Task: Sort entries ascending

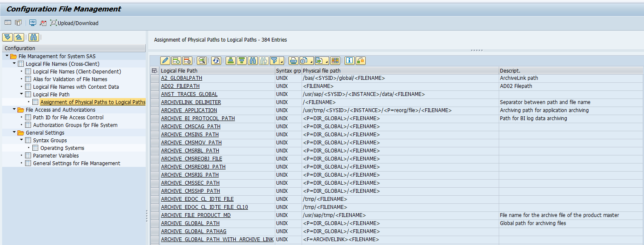Action: (x=230, y=61)
